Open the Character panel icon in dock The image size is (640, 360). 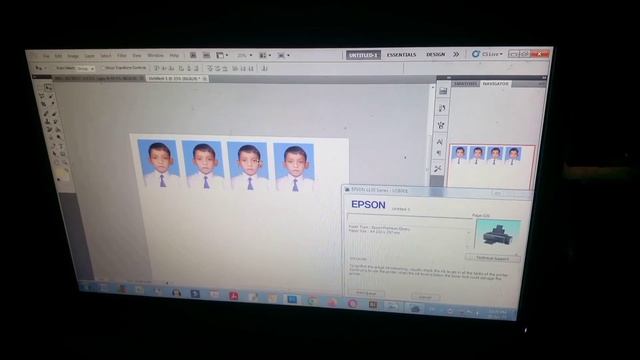point(440,141)
